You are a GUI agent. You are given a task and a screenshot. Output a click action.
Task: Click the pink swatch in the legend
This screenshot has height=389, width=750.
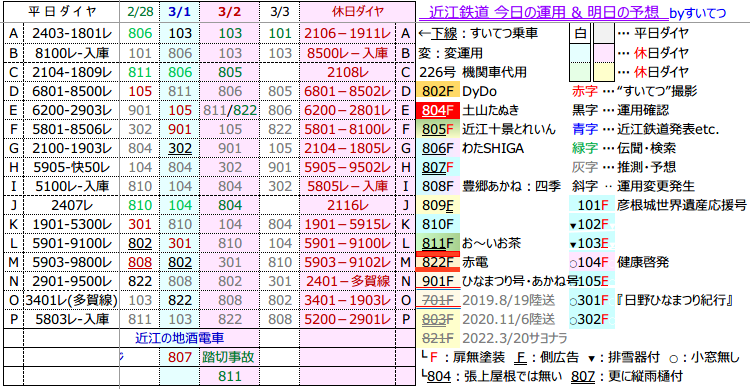coord(604,53)
